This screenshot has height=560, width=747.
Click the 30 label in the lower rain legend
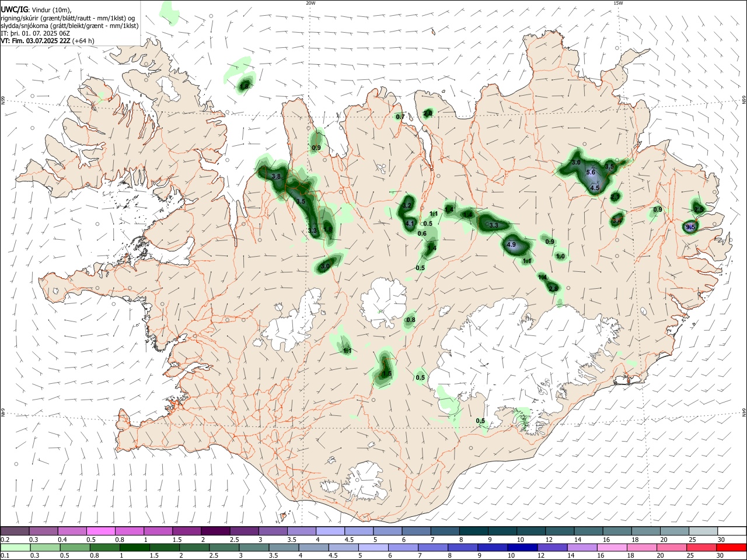[x=721, y=556]
